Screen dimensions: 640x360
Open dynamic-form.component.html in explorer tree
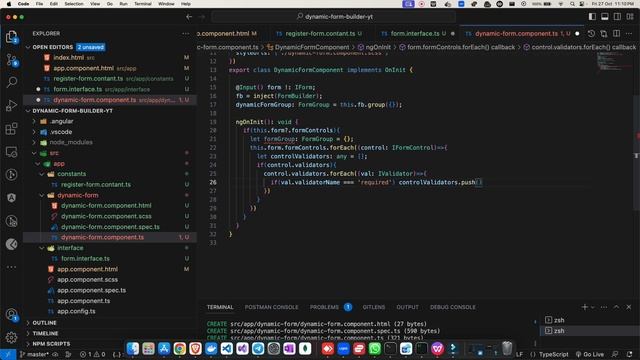106,205
